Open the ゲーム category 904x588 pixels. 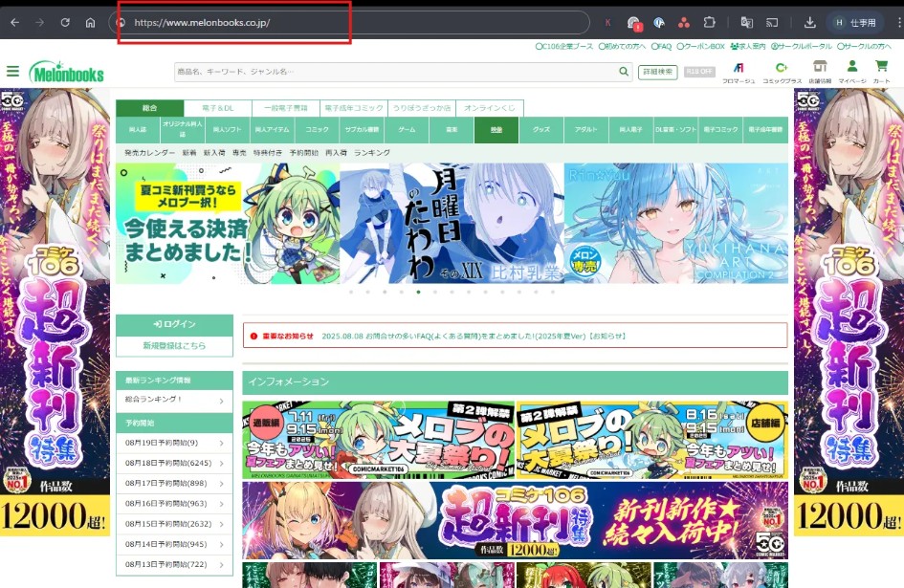tap(407, 130)
